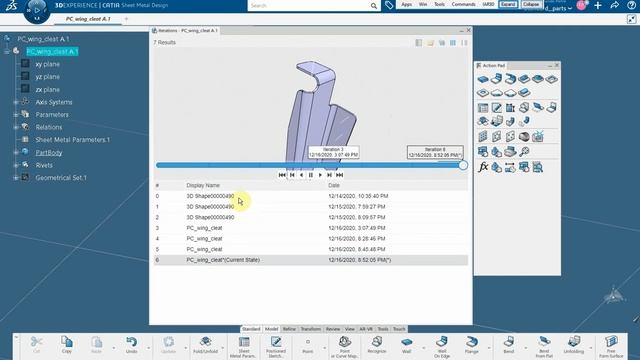The height and width of the screenshot is (360, 640).
Task: Switch to the Refine toolbar tab
Action: pyautogui.click(x=289, y=329)
